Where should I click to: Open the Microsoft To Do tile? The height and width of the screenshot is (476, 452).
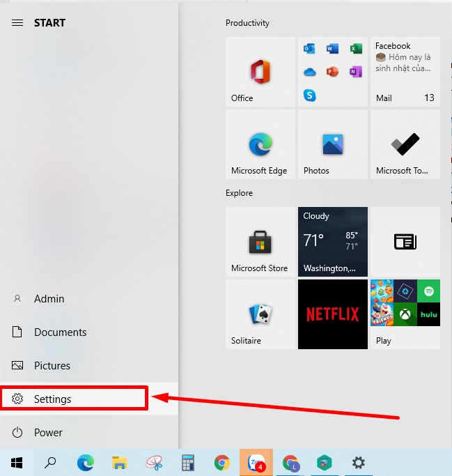tap(405, 144)
